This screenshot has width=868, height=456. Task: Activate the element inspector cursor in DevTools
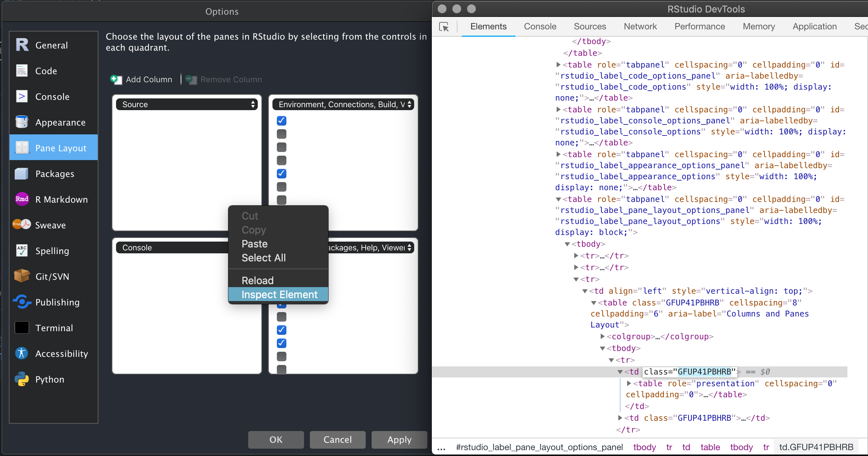[444, 27]
